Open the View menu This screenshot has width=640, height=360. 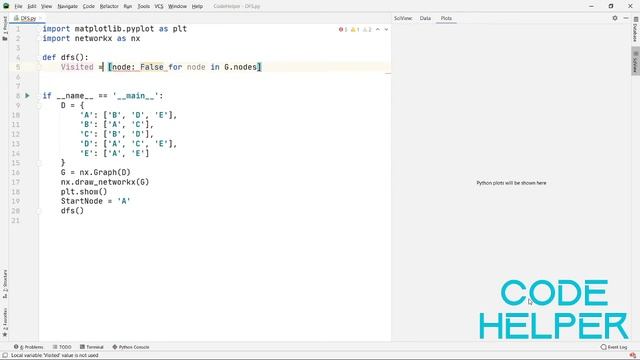click(x=47, y=7)
